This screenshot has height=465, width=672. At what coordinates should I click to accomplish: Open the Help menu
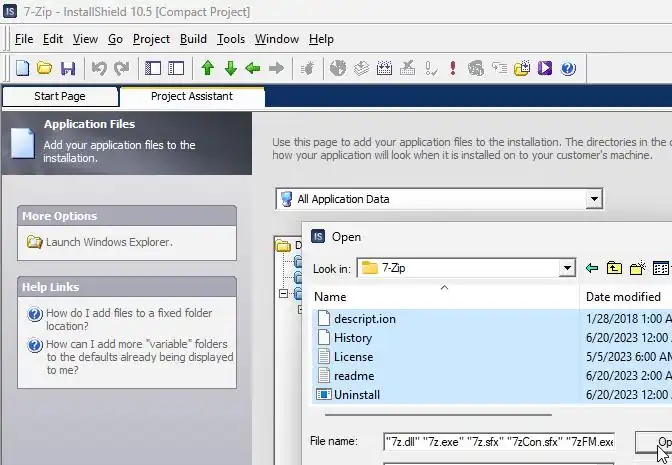tap(321, 39)
